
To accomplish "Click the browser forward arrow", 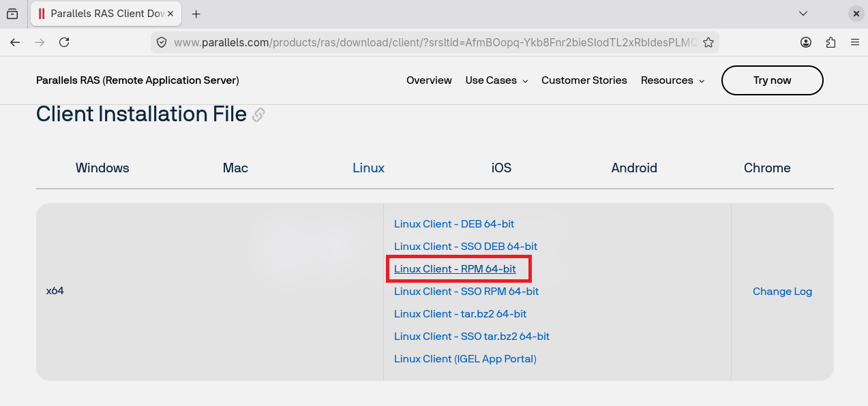I will pyautogui.click(x=40, y=42).
